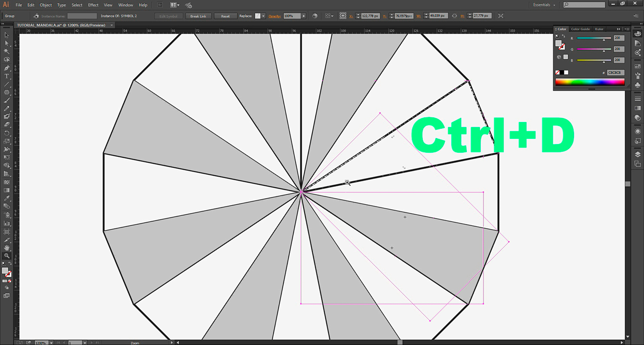Switch to the Color Guide tab

click(581, 29)
